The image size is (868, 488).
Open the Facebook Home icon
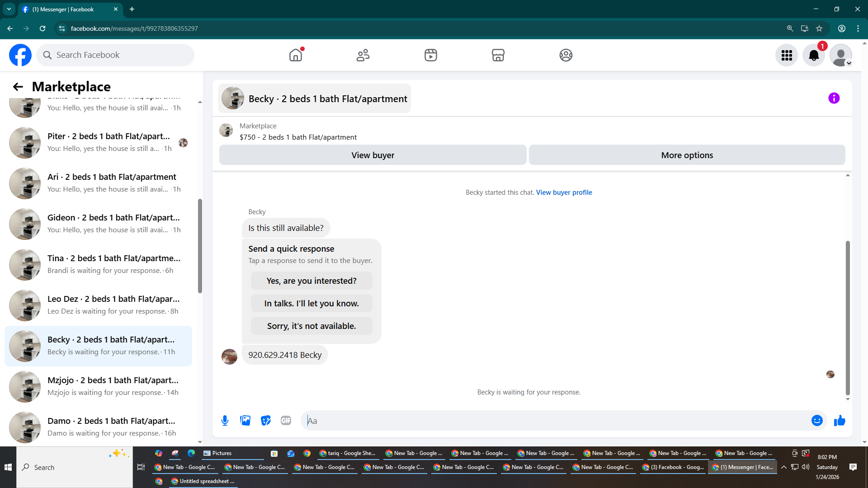(x=296, y=55)
